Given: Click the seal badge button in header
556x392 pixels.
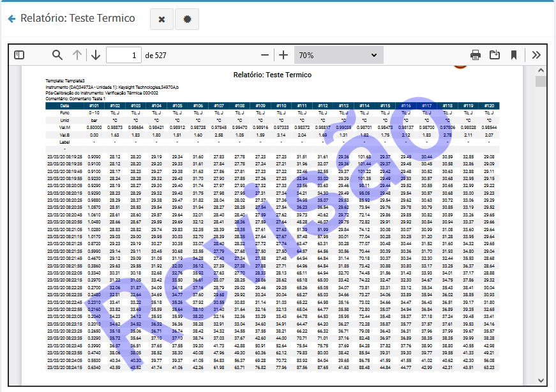Looking at the screenshot, I should pyautogui.click(x=186, y=19).
